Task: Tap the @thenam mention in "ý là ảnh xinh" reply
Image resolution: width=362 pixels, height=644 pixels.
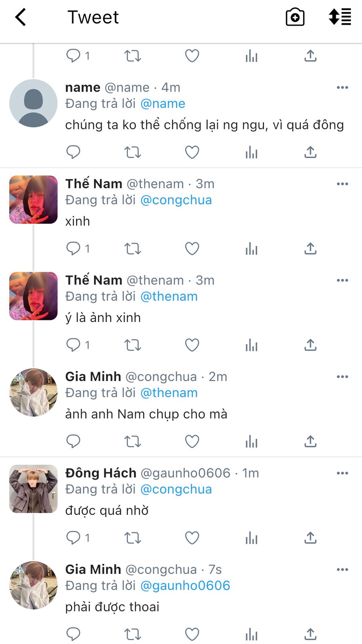Action: pyautogui.click(x=169, y=297)
